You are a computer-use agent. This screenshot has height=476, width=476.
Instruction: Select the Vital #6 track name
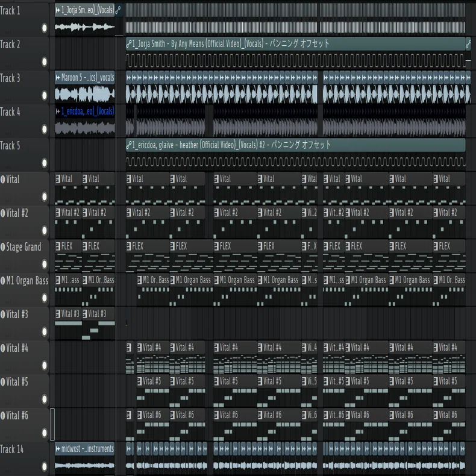(17, 415)
